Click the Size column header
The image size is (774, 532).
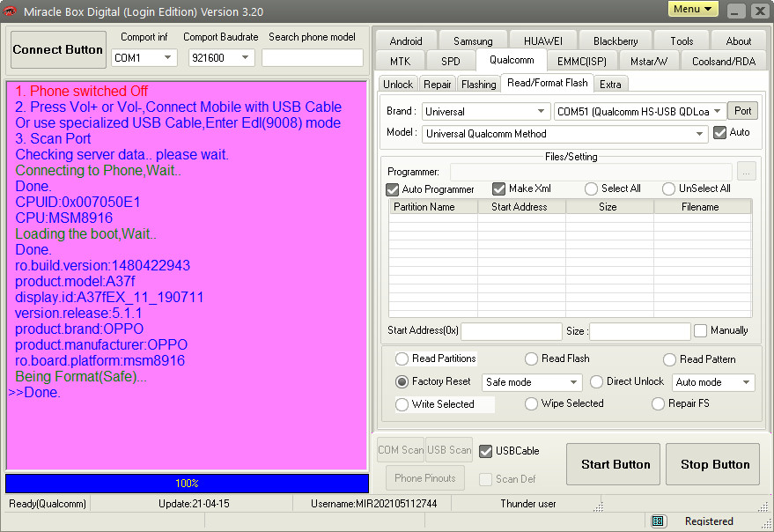click(x=610, y=207)
